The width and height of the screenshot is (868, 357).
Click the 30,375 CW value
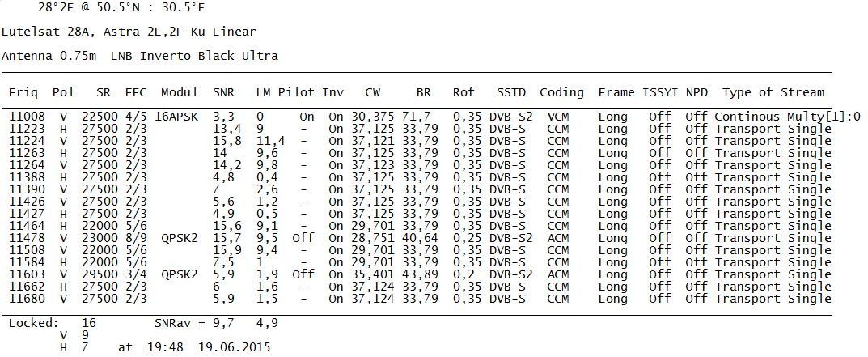373,117
